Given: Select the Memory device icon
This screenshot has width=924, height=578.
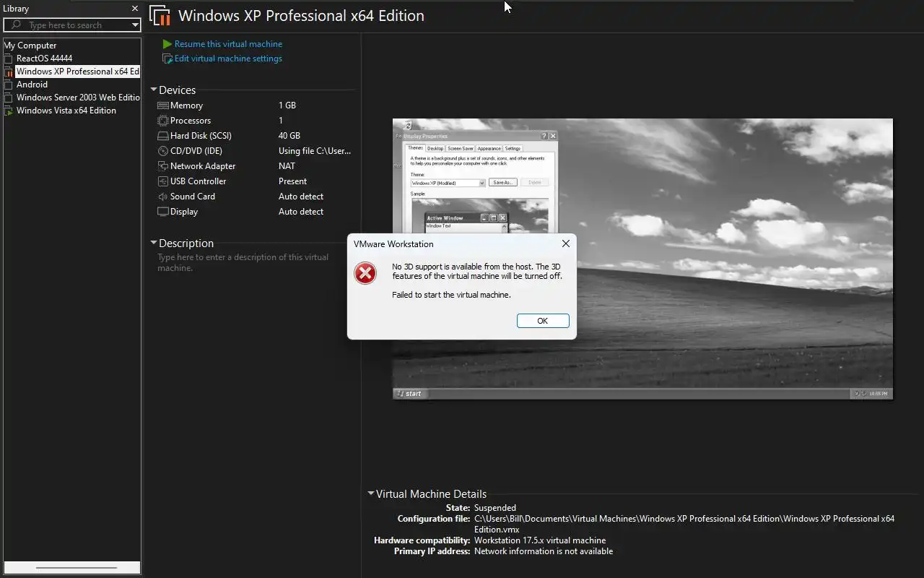Looking at the screenshot, I should (163, 105).
